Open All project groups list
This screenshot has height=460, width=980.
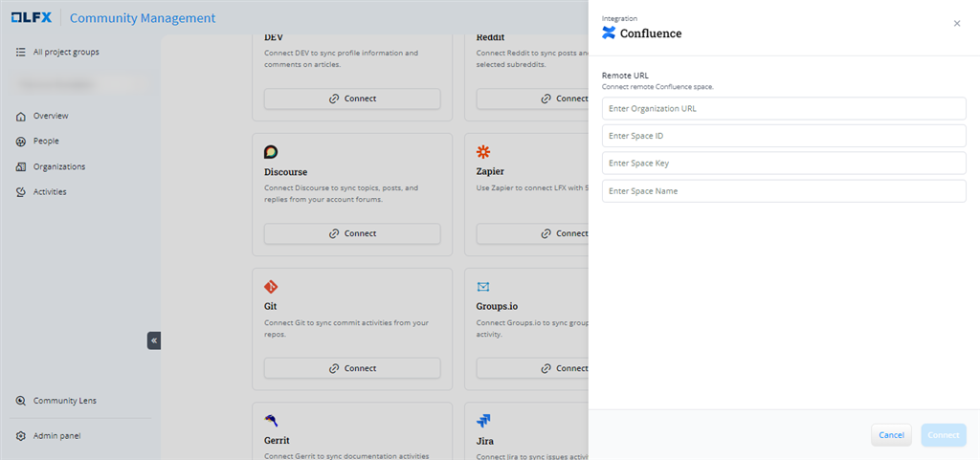coord(65,52)
